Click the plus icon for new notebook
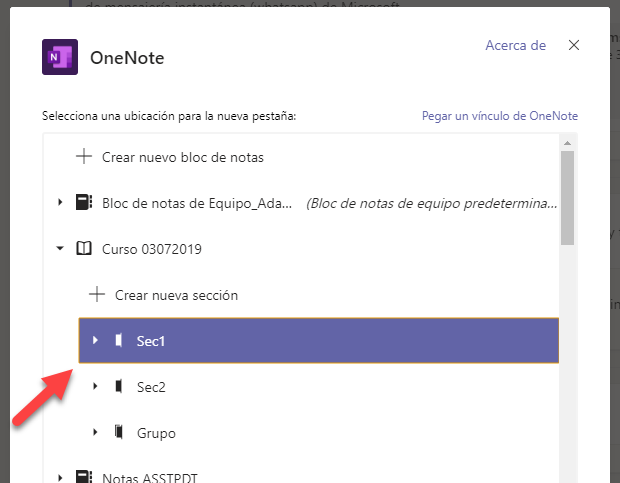This screenshot has width=620, height=483. coord(84,157)
